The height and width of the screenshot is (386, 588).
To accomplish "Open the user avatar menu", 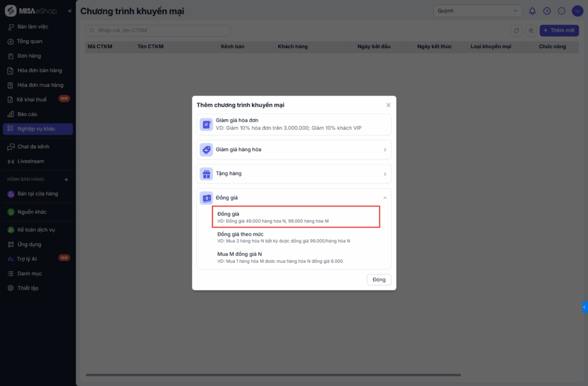I will coord(577,11).
